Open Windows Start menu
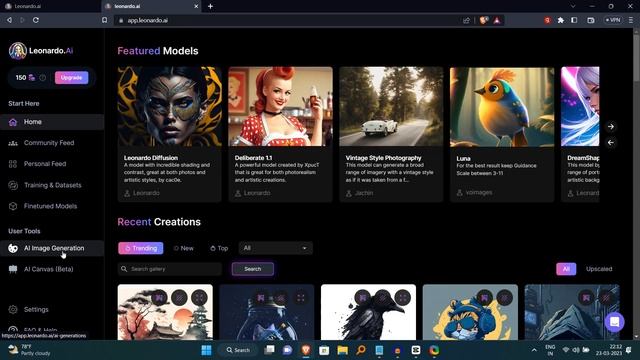The width and height of the screenshot is (640, 360). [x=207, y=350]
